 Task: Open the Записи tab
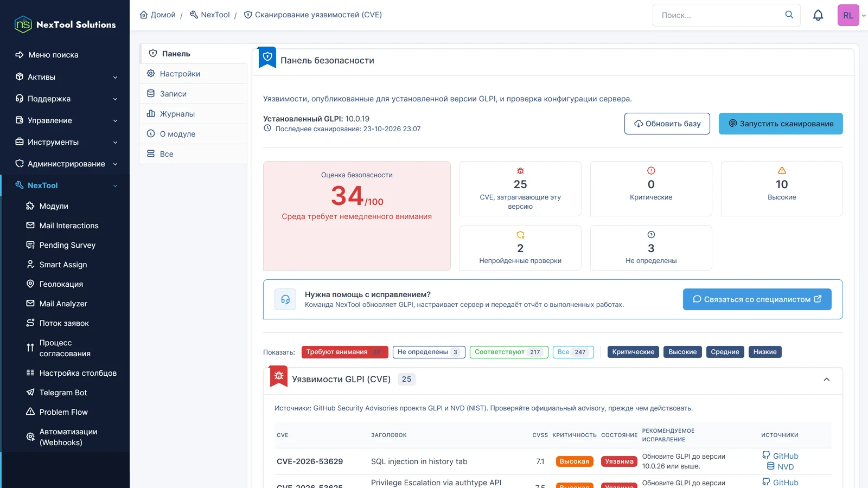click(x=193, y=94)
